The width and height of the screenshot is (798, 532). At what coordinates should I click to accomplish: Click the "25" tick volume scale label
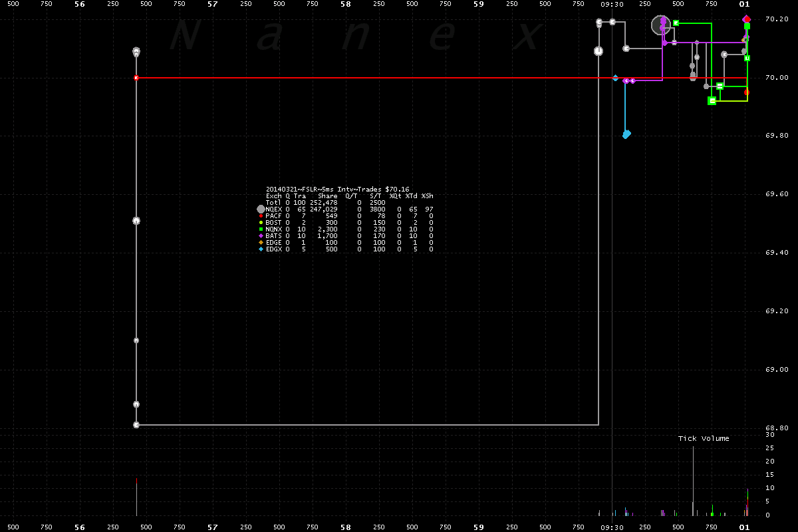pos(769,448)
